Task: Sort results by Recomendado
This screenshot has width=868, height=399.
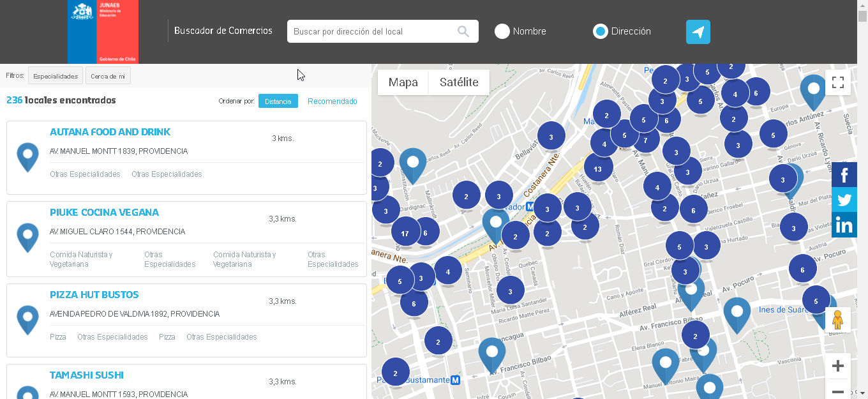Action: (332, 102)
